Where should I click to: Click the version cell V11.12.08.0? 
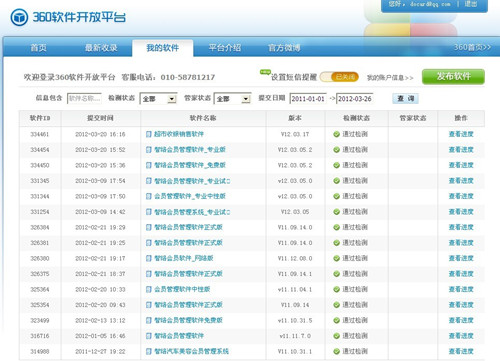tap(295, 258)
